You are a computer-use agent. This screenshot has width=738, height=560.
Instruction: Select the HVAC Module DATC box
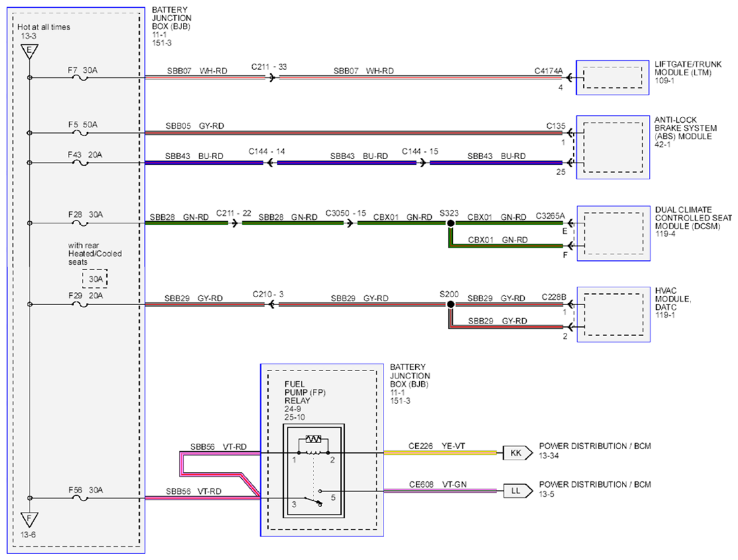point(613,314)
